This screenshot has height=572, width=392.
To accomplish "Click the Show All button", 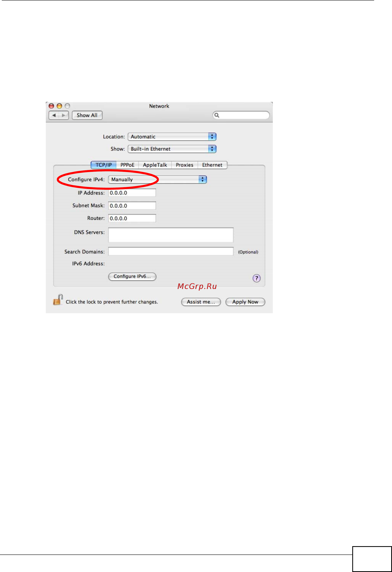I will coord(87,115).
